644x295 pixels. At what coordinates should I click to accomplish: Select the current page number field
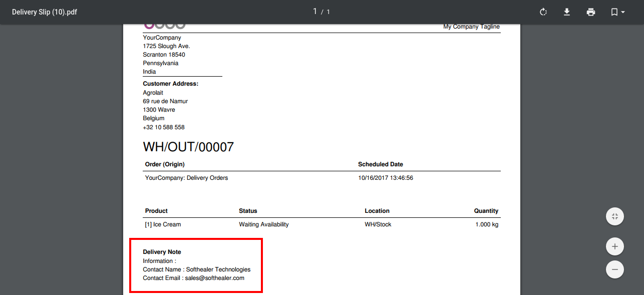click(315, 12)
